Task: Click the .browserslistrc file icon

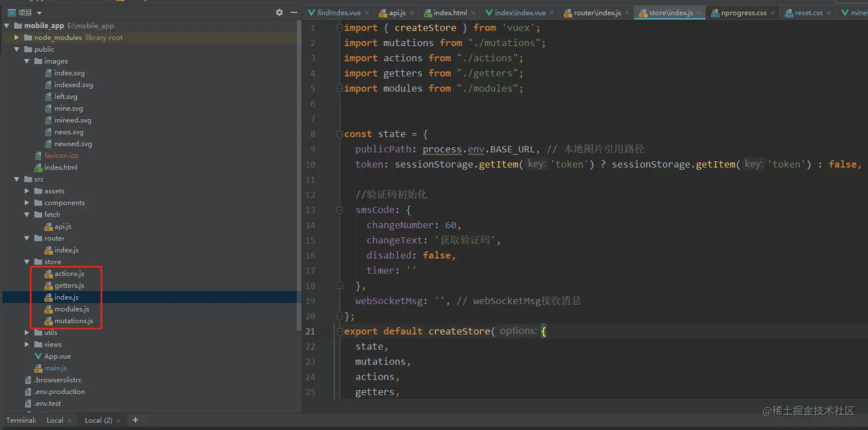Action: click(x=28, y=380)
